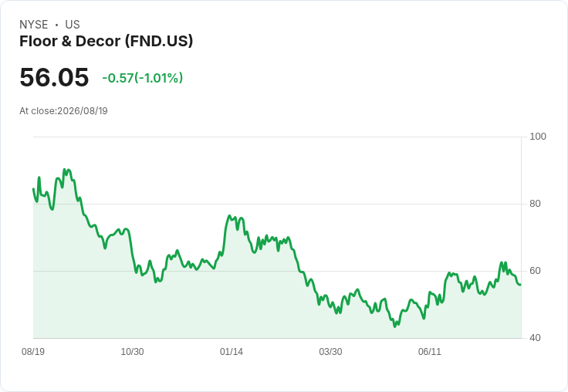Select the NYSE exchange label
The height and width of the screenshot is (392, 568).
pyautogui.click(x=34, y=25)
